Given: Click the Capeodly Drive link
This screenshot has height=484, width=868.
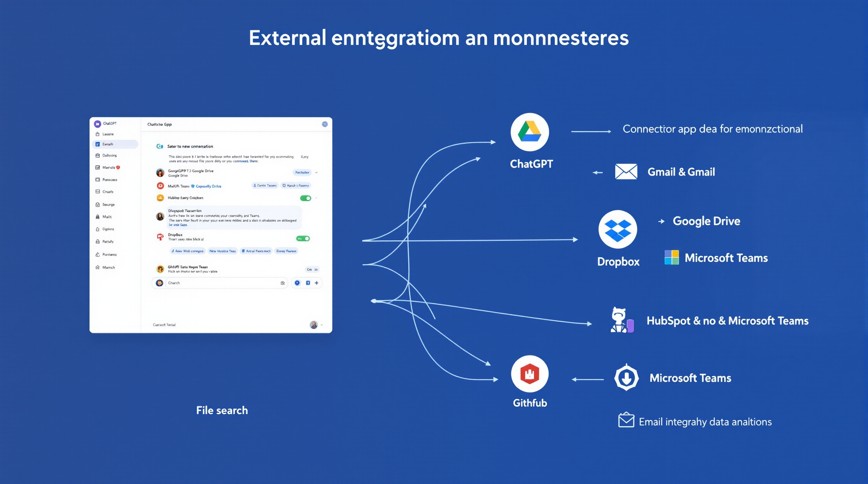Looking at the screenshot, I should (x=208, y=186).
